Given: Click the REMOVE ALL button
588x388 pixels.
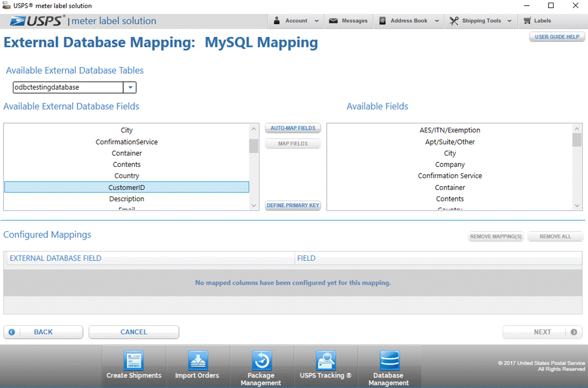Looking at the screenshot, I should 555,236.
